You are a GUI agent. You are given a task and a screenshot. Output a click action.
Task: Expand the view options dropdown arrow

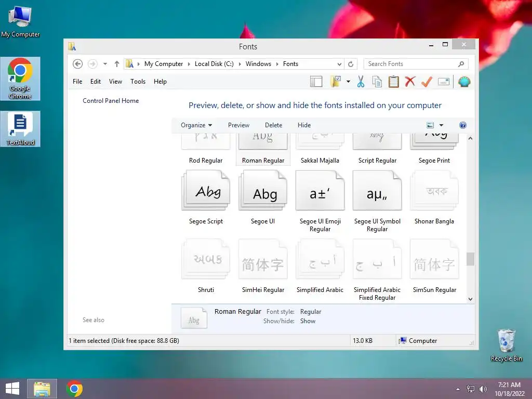coord(441,125)
